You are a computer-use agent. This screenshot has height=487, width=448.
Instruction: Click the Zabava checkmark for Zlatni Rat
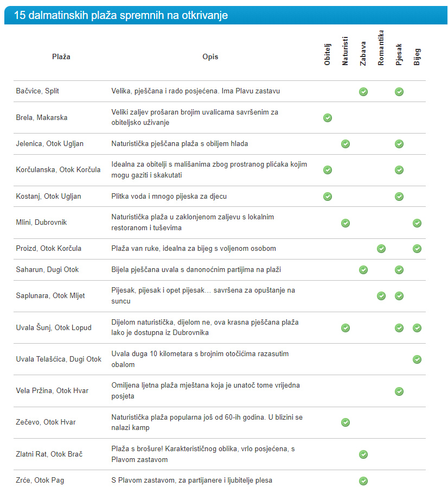point(363,454)
